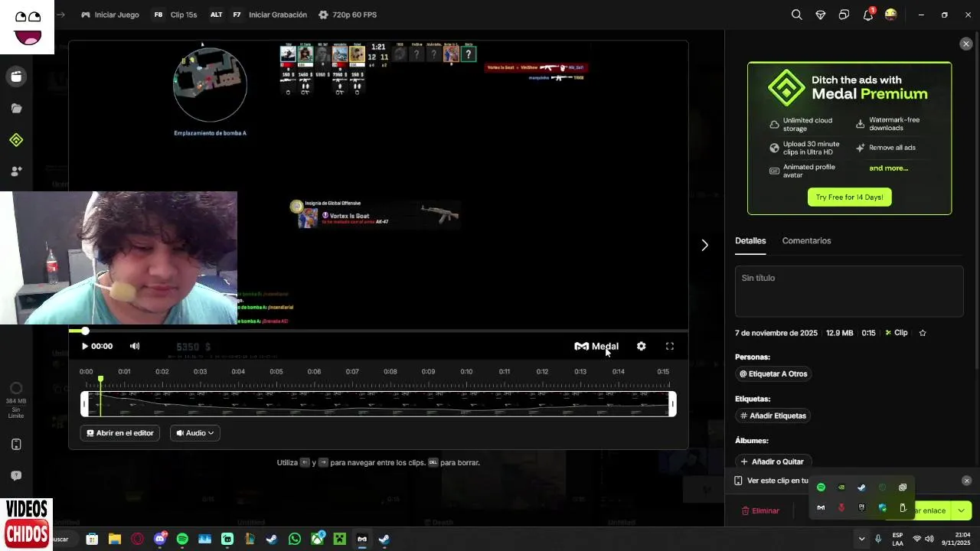
Task: Expand the Audio dropdown
Action: click(x=195, y=433)
